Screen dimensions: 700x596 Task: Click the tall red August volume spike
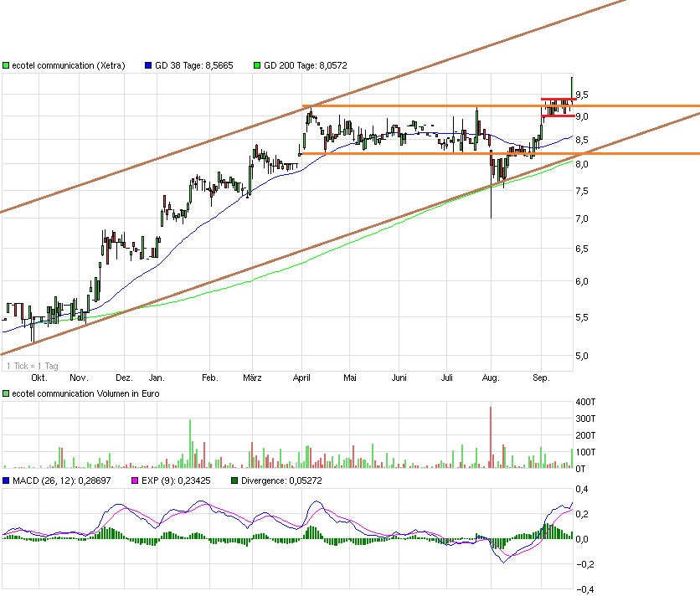(491, 437)
